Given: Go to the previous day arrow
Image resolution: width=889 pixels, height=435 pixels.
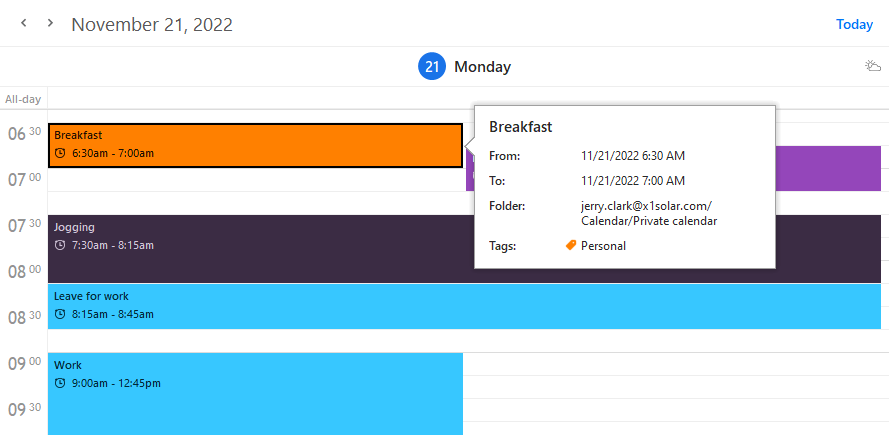Looking at the screenshot, I should pos(24,23).
